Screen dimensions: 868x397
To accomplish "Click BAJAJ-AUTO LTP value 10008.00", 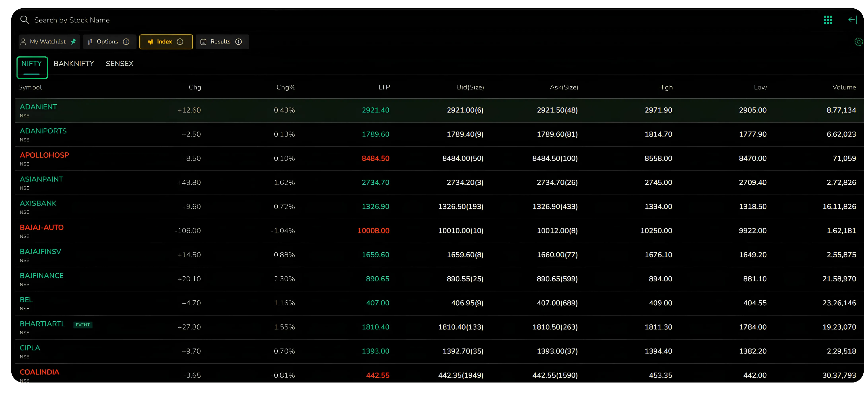I will pos(373,231).
